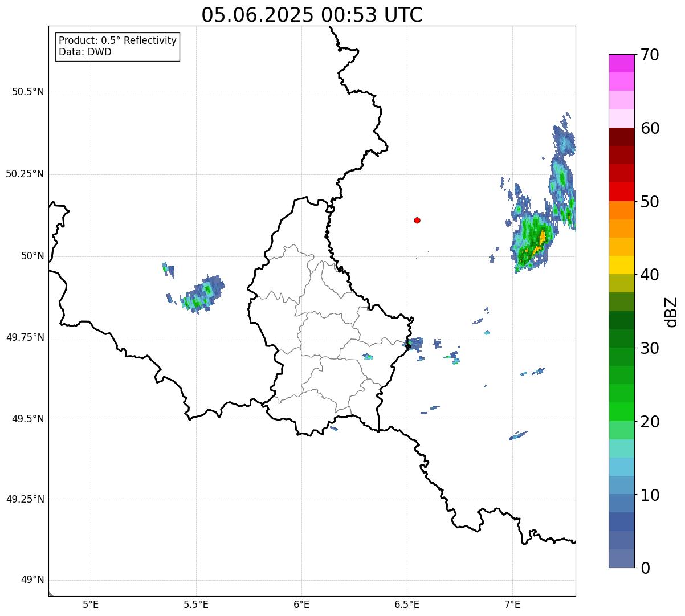Click the 5°E longitude label
Image resolution: width=685 pixels, height=616 pixels.
(91, 605)
